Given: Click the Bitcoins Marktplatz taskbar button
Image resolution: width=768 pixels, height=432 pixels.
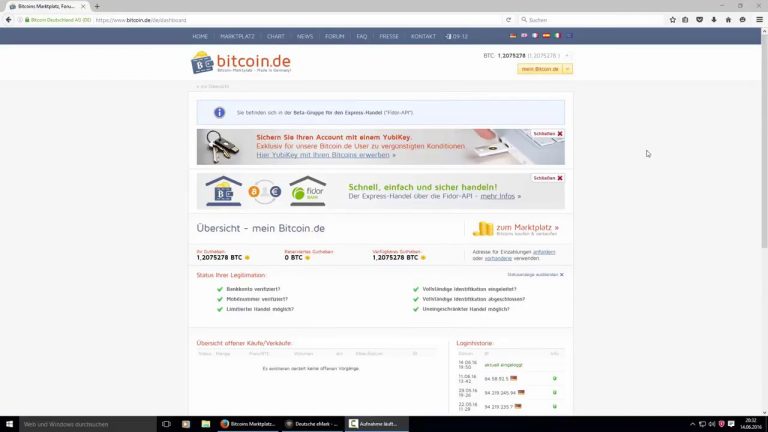Looking at the screenshot, I should (248, 424).
